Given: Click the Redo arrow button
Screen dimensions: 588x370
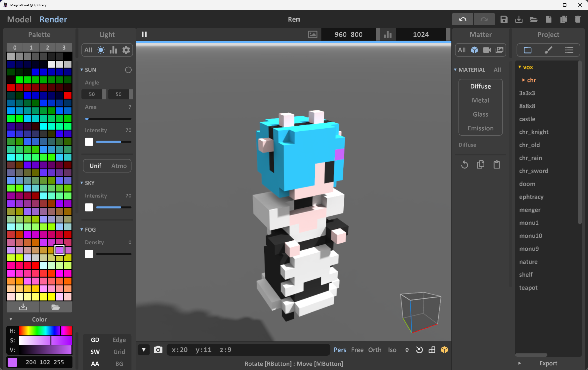Looking at the screenshot, I should (x=484, y=19).
